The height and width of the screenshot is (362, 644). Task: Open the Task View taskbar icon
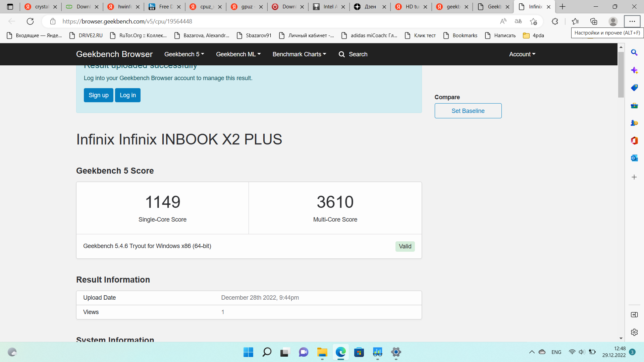click(285, 352)
